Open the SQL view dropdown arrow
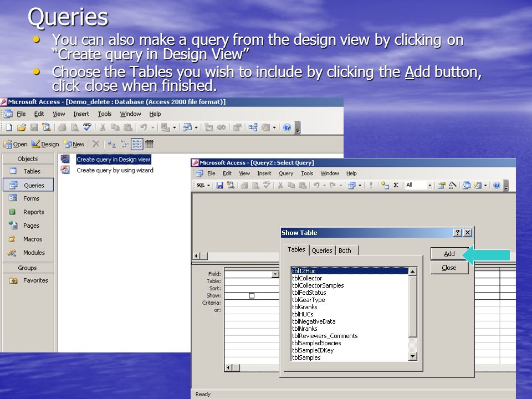 [x=209, y=185]
